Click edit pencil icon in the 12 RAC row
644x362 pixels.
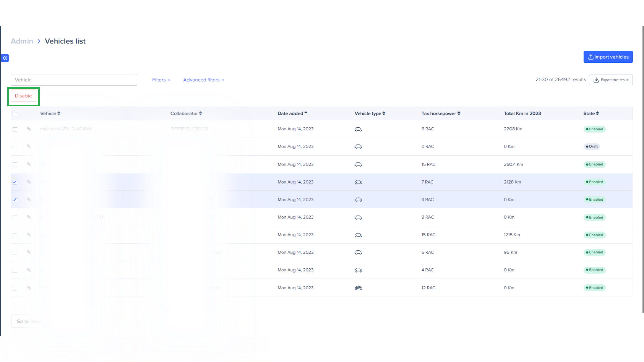point(29,288)
